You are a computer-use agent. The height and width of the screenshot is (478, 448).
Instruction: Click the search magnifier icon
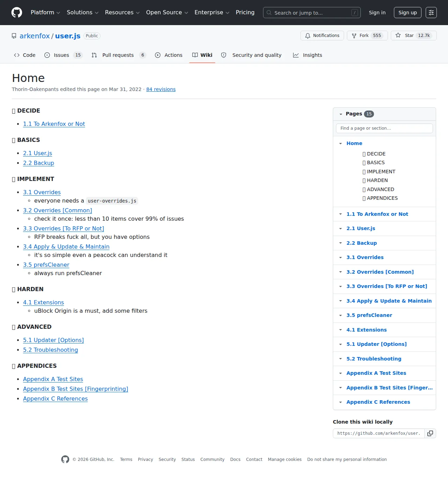[x=269, y=13]
